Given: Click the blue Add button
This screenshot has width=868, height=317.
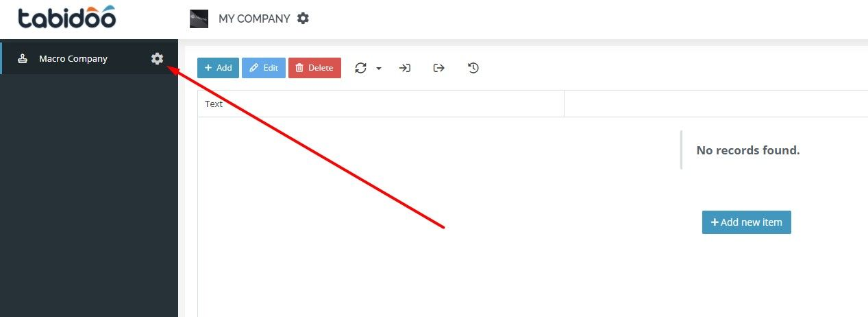Looking at the screenshot, I should pyautogui.click(x=218, y=68).
